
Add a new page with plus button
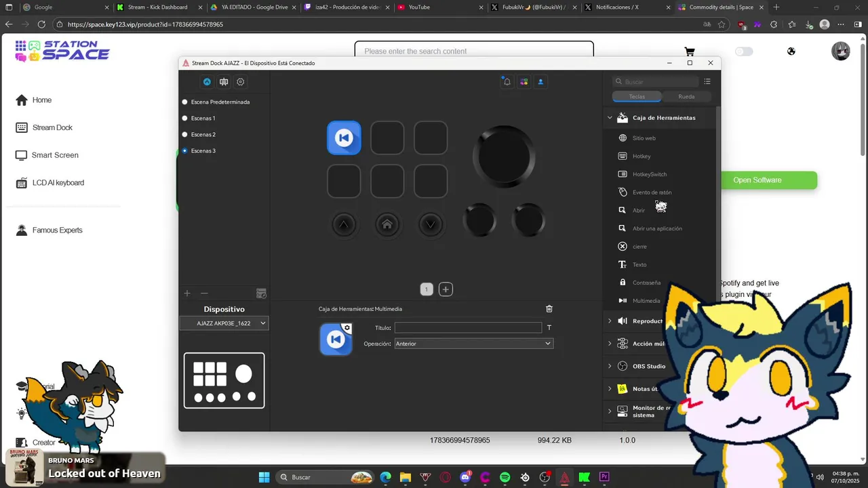(446, 289)
